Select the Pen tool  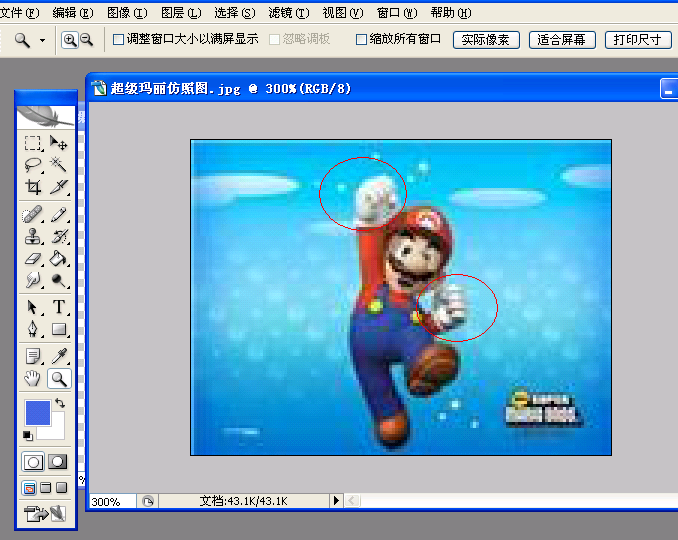33,329
